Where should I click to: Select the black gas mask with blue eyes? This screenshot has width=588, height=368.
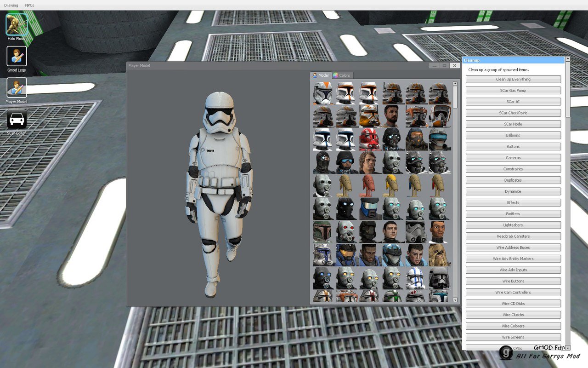coord(324,278)
